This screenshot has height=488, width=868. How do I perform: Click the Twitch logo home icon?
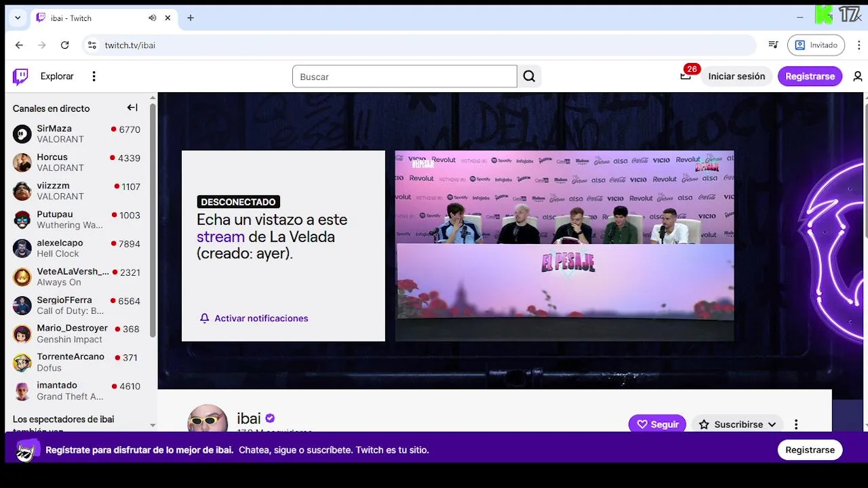(x=21, y=77)
